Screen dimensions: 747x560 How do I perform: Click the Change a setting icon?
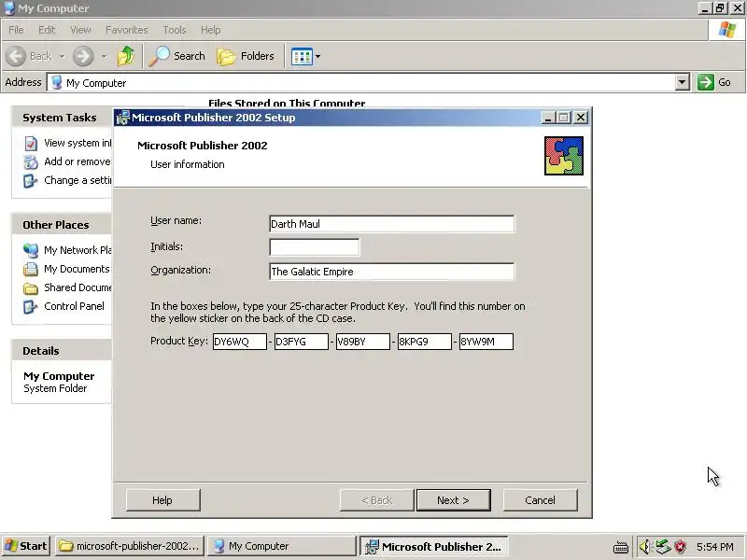pyautogui.click(x=31, y=181)
